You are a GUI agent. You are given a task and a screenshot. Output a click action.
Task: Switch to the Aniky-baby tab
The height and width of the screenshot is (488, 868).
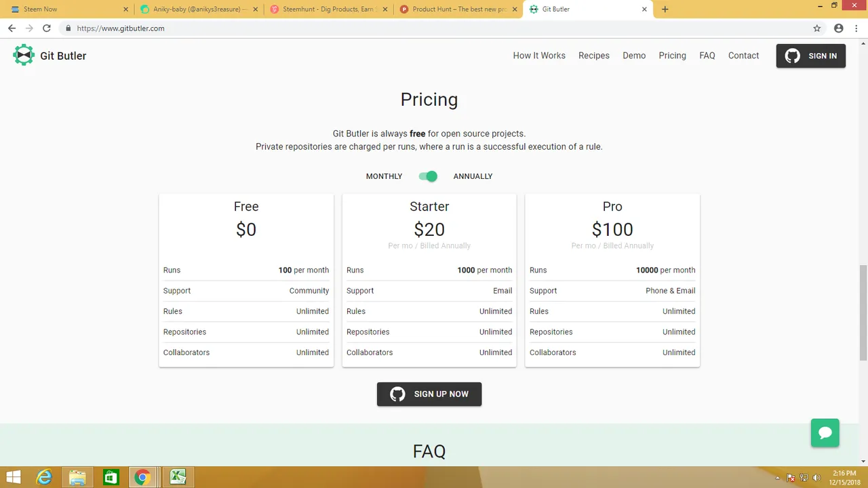[x=197, y=9]
